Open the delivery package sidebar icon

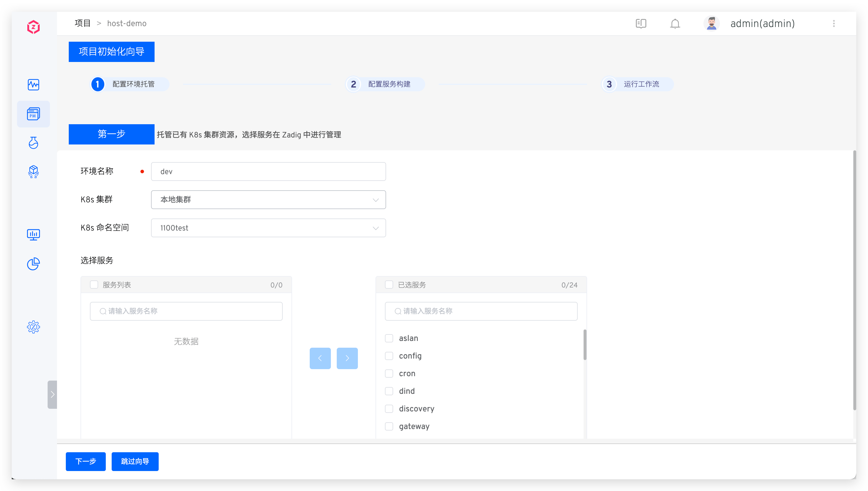click(x=33, y=172)
